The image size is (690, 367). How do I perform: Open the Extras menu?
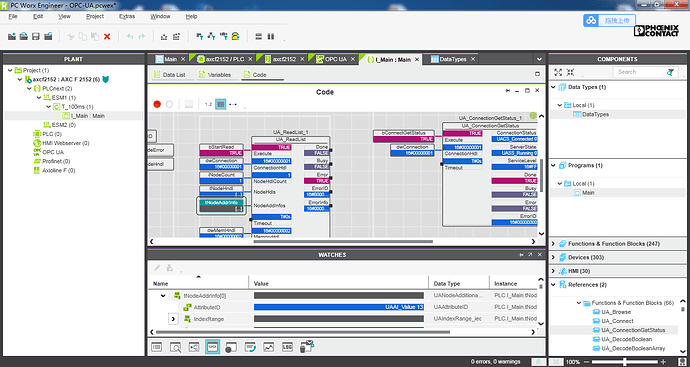pyautogui.click(x=127, y=16)
